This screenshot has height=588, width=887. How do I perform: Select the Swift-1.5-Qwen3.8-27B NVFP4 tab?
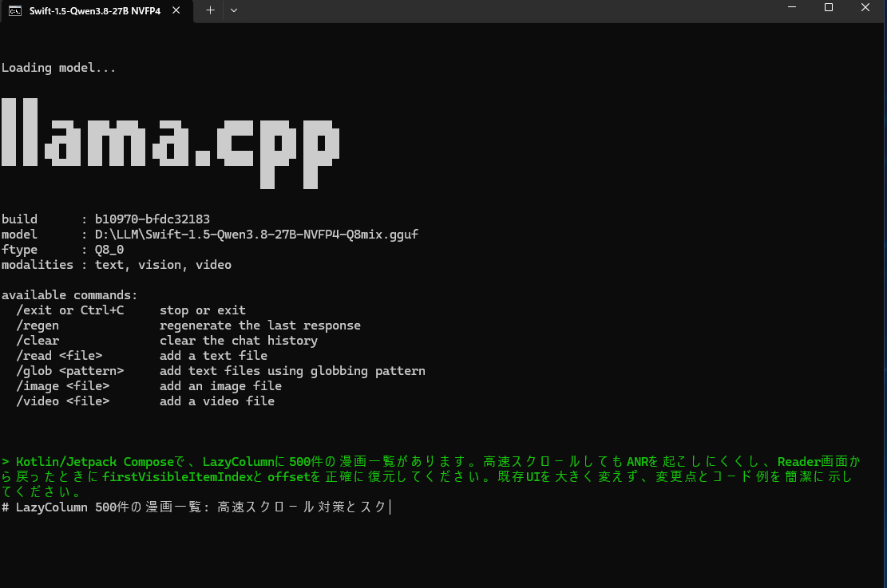point(96,11)
